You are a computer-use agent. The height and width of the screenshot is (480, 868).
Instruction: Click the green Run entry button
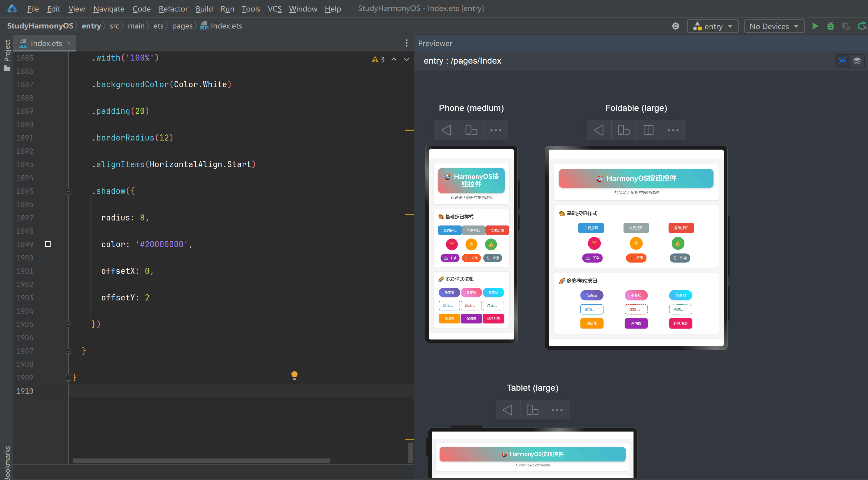815,26
